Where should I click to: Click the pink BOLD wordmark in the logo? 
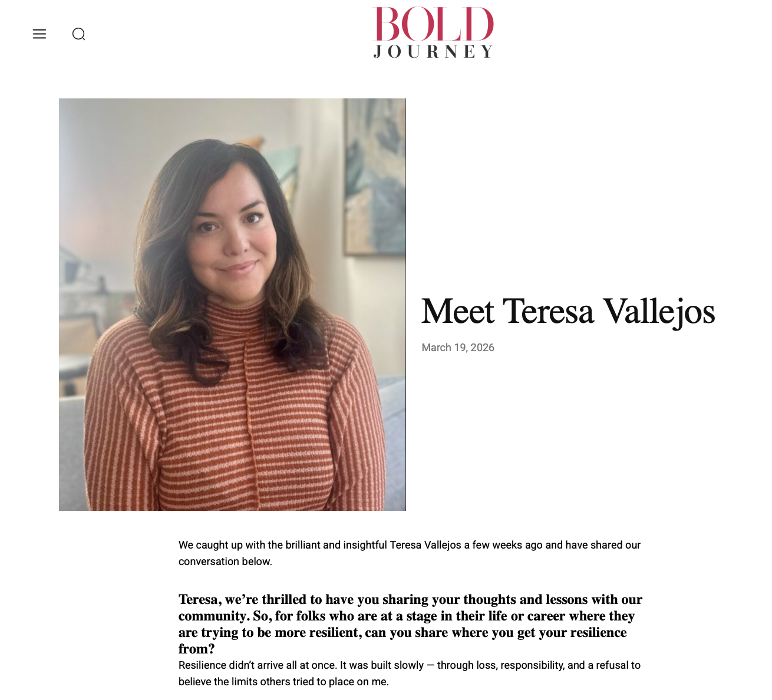click(433, 24)
